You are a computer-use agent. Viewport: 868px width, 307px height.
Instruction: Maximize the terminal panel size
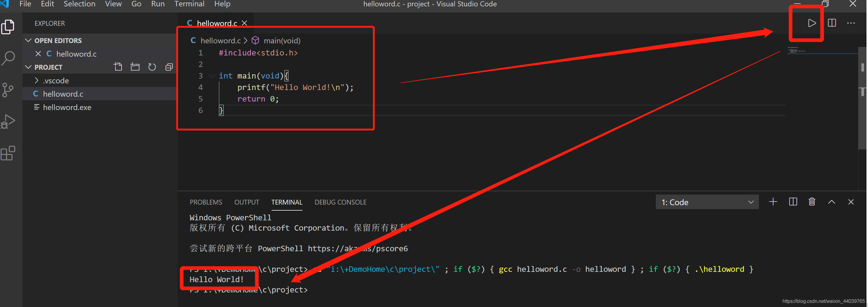831,202
